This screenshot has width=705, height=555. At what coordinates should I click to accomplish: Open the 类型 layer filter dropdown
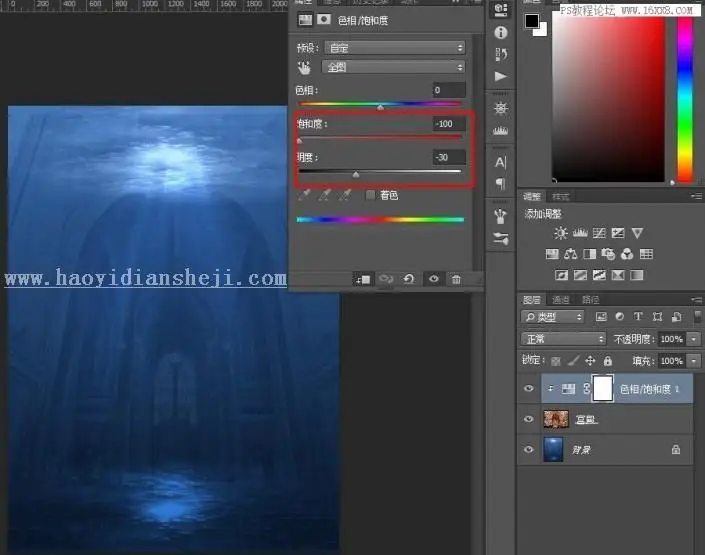553,317
